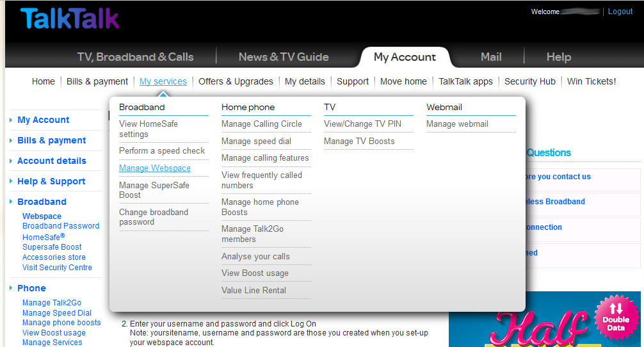Viewport: 644px width, 347px height.
Task: Click Broadband heading in the sidebar
Action: click(42, 202)
